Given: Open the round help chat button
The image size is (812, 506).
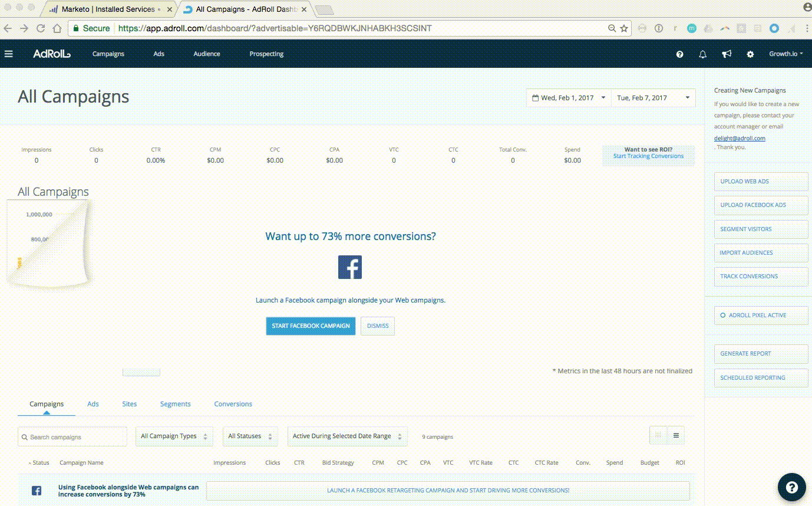Looking at the screenshot, I should tap(792, 487).
